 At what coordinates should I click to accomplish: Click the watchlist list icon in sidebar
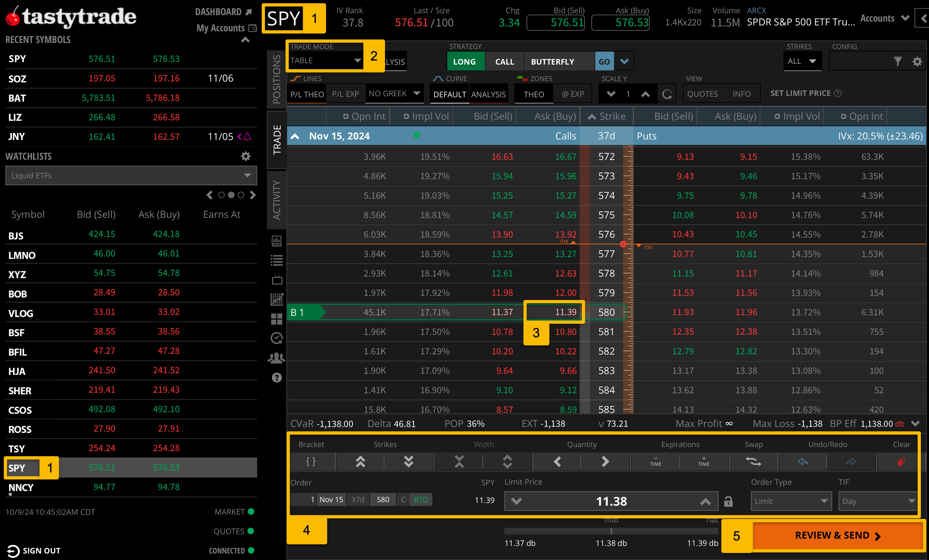click(x=277, y=260)
